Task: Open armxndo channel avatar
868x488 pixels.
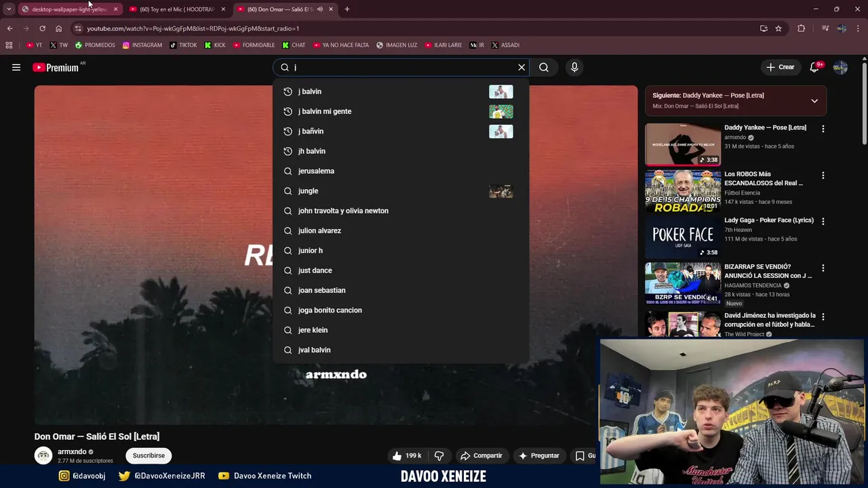Action: tap(43, 455)
